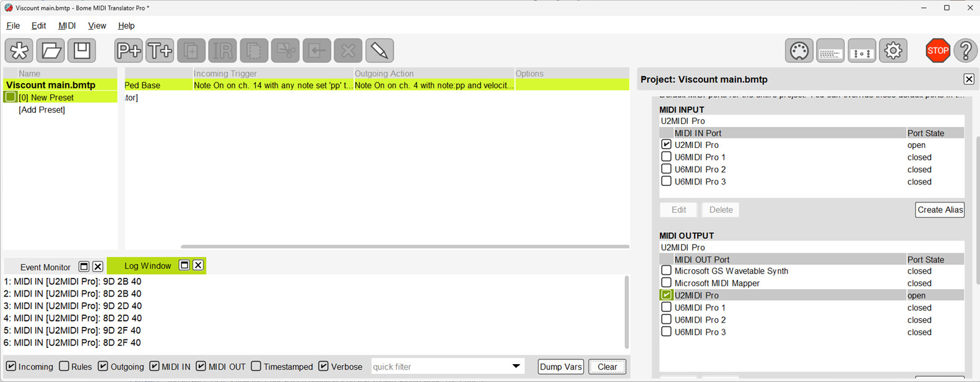This screenshot has height=382, width=980.
Task: Click Create Alias under MIDI INPUT
Action: (x=939, y=210)
